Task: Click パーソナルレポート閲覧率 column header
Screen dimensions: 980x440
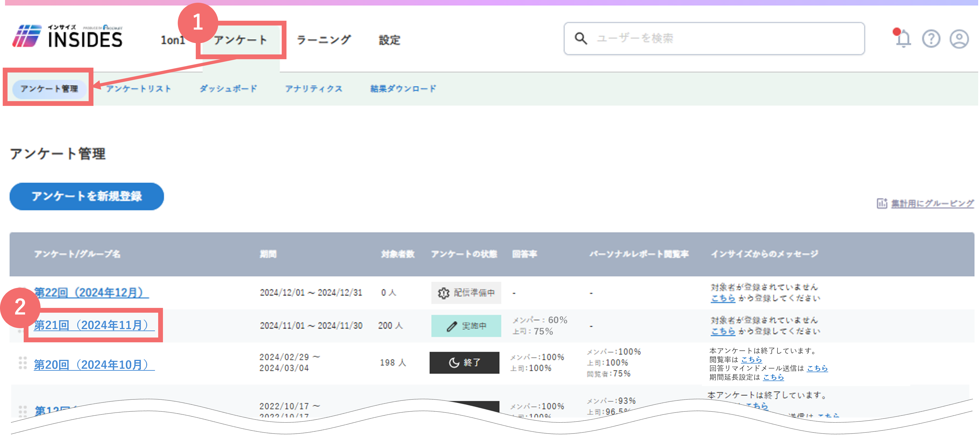Action: click(639, 254)
